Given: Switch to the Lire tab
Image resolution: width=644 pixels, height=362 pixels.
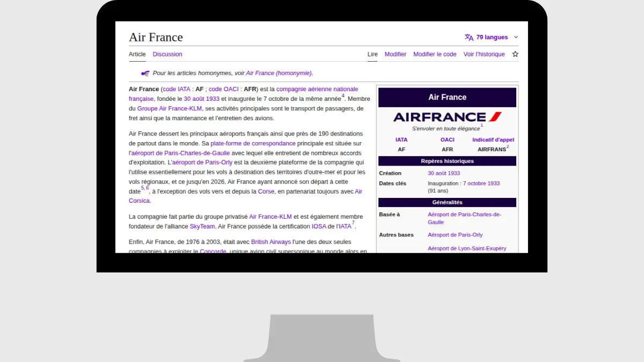Looking at the screenshot, I should pos(372,54).
